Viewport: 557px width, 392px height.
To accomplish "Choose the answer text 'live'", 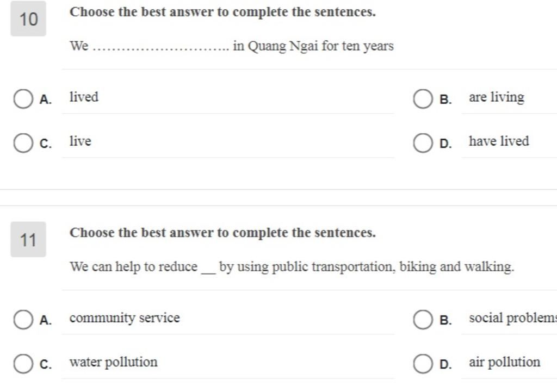I will 81,141.
